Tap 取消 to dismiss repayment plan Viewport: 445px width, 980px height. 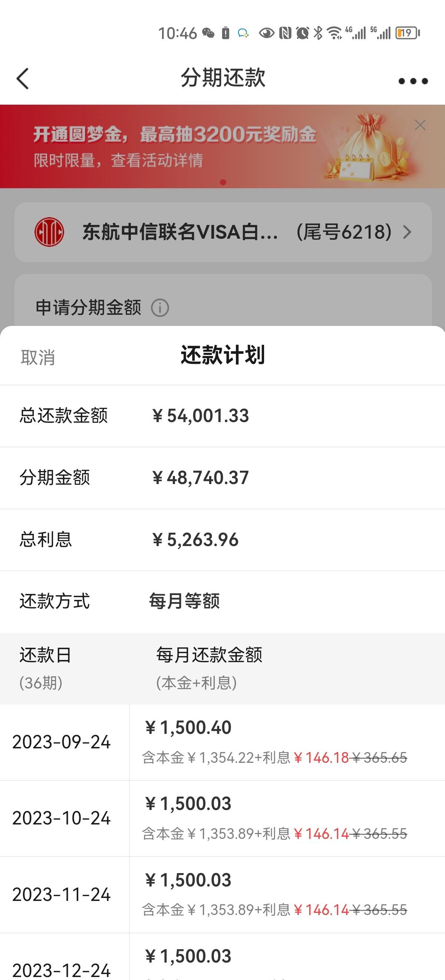(x=37, y=357)
